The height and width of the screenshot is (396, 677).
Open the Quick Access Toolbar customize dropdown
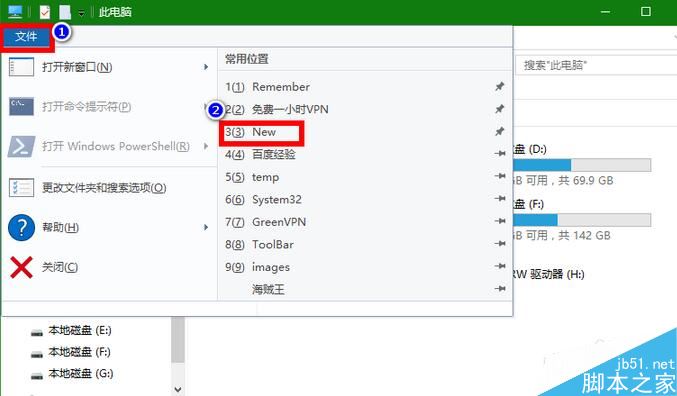[81, 13]
